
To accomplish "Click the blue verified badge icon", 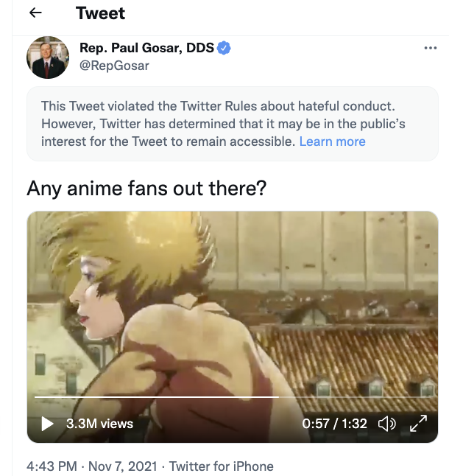I will [x=224, y=48].
